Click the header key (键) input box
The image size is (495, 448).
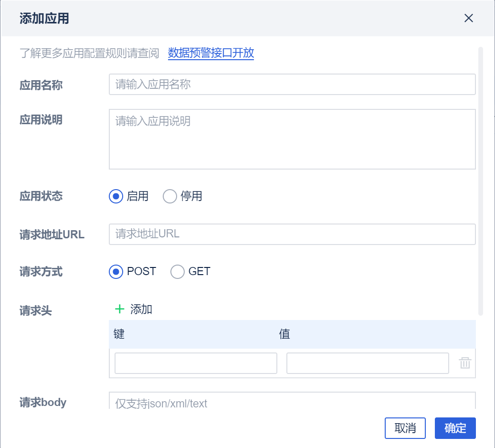point(196,363)
